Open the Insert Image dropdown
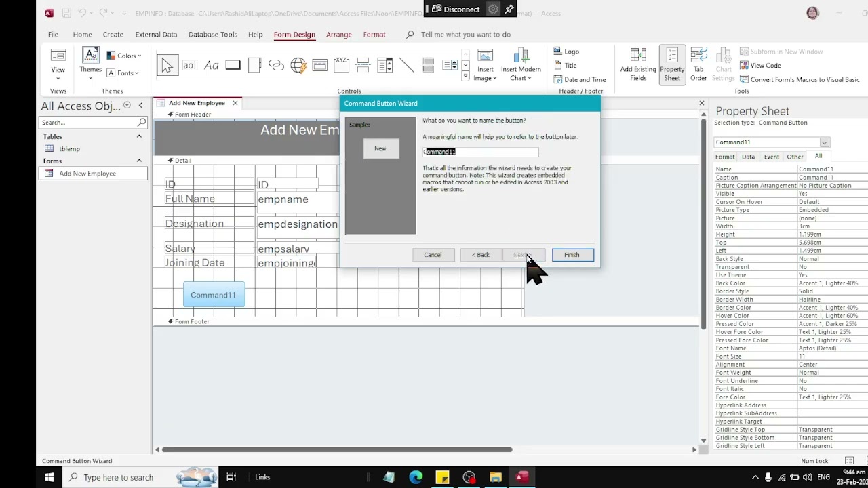Viewport: 868px width, 488px height. [x=485, y=65]
